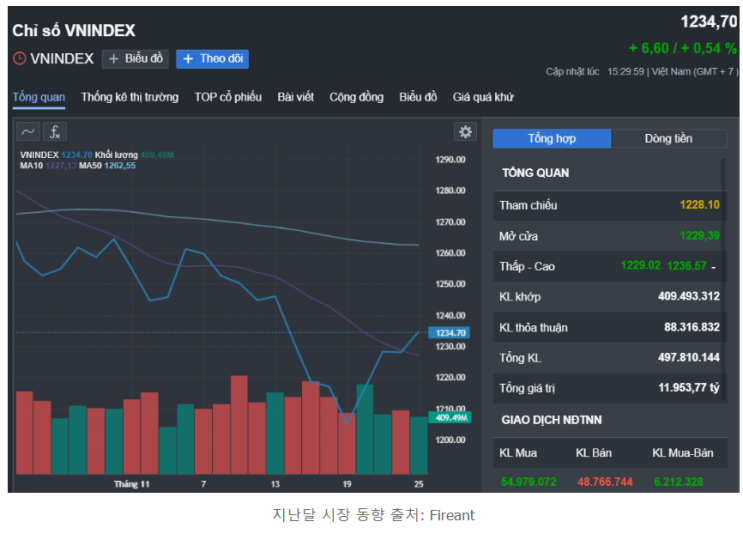The width and height of the screenshot is (743, 534).
Task: Click the Tham chiếu value 1228.10
Action: pyautogui.click(x=699, y=205)
